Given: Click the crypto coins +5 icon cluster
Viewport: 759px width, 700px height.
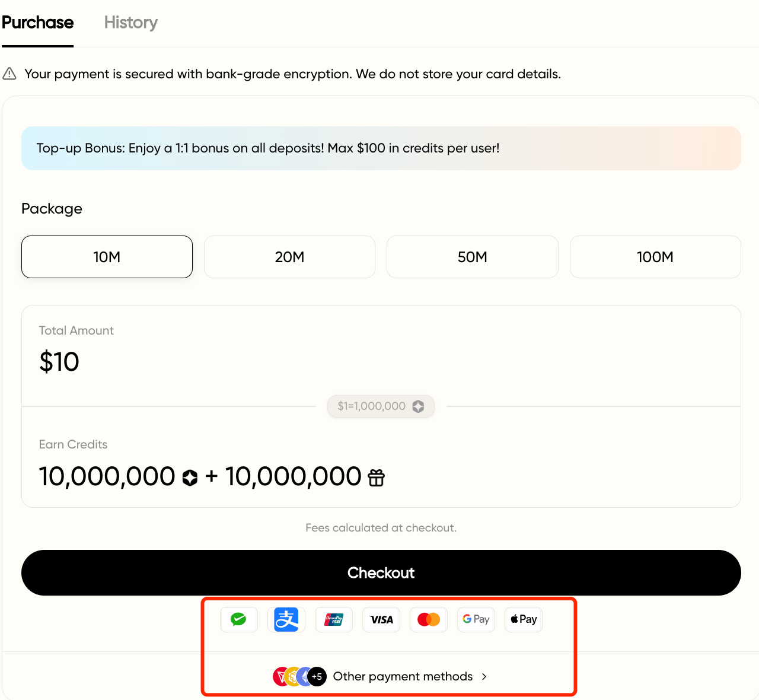Looking at the screenshot, I should pos(299,676).
